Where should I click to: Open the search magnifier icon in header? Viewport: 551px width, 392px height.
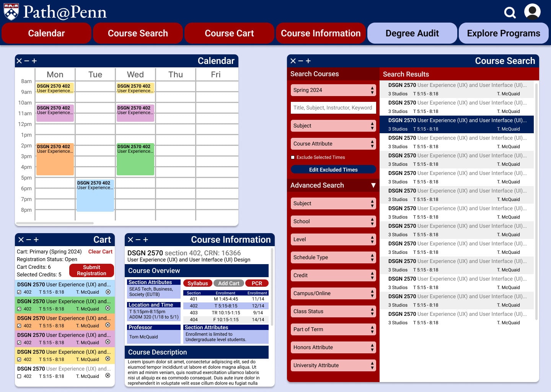510,13
